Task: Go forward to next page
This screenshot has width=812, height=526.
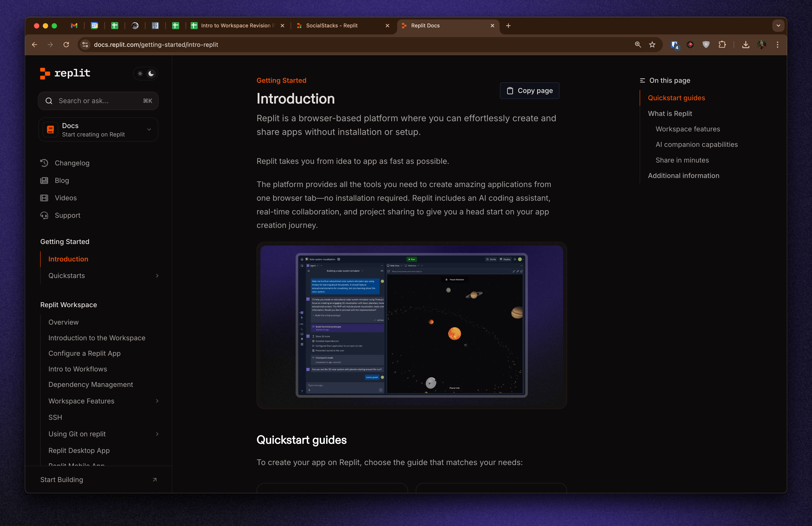Action: pos(50,45)
